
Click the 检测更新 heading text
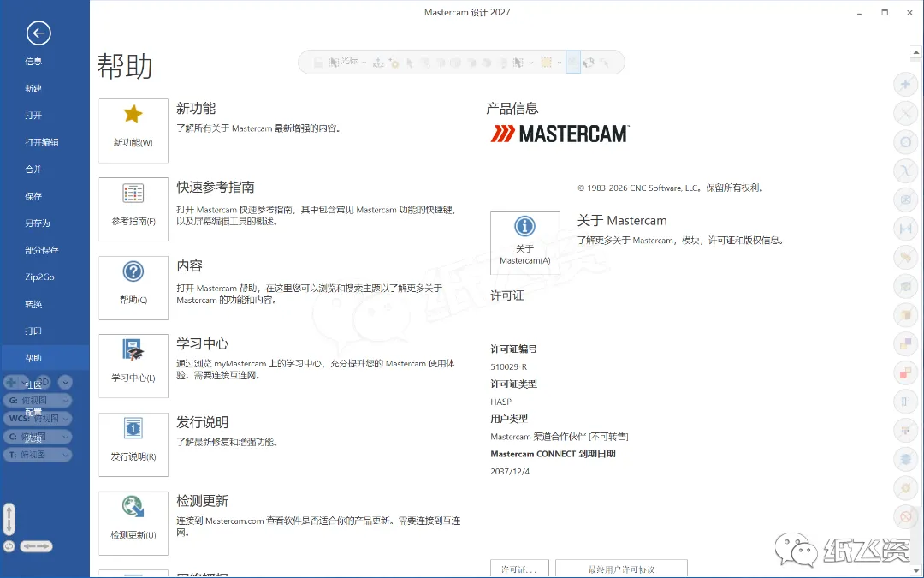click(202, 501)
